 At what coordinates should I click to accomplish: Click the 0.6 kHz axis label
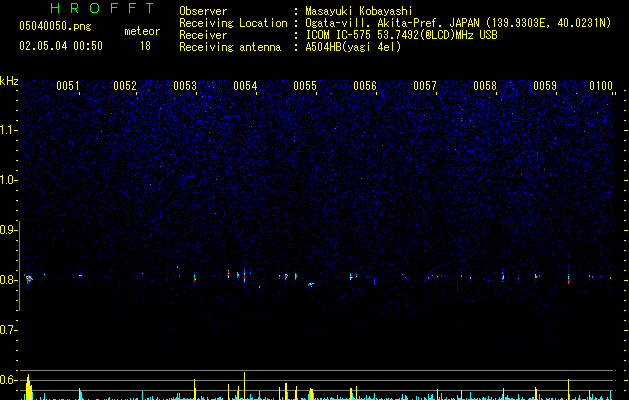click(8, 380)
